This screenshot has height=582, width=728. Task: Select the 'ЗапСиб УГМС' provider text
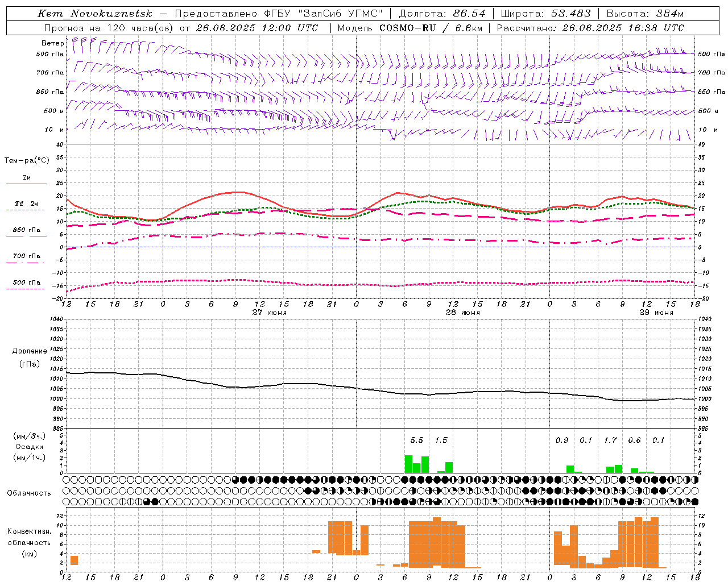pos(342,14)
